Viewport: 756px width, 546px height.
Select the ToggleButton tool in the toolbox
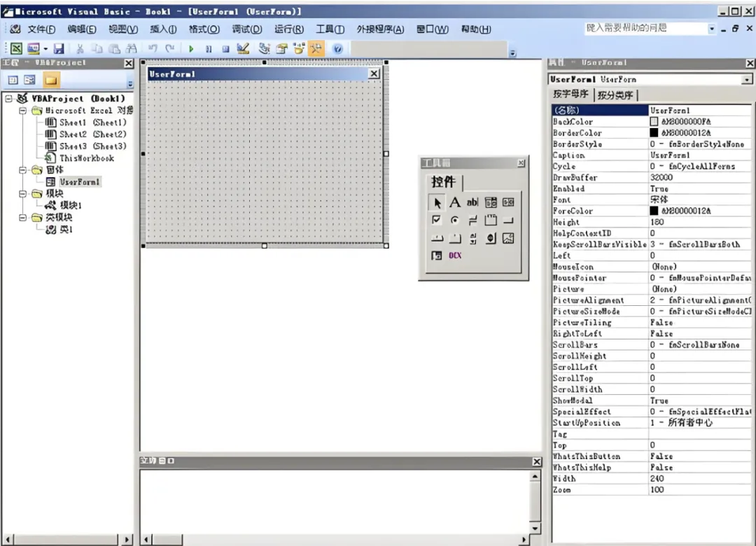point(472,220)
